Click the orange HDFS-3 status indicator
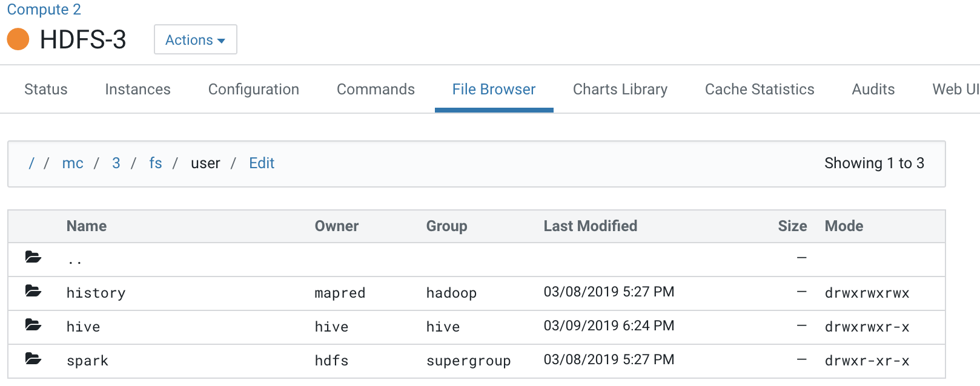Screen dimensions: 980x386 pyautogui.click(x=18, y=40)
